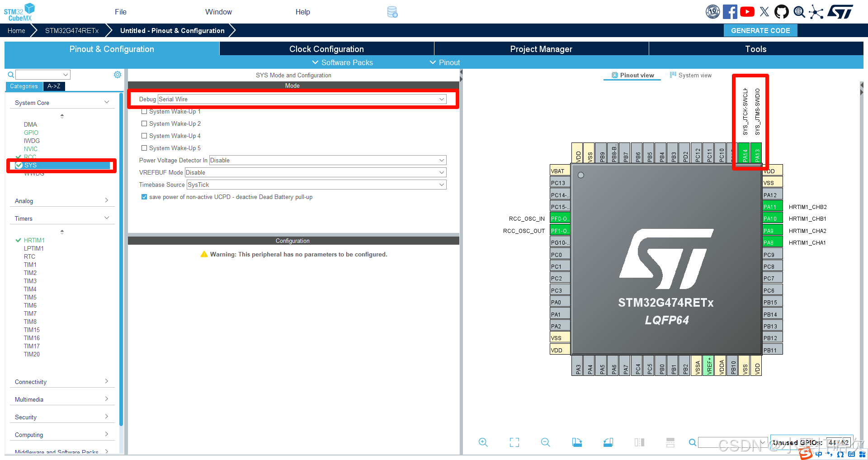This screenshot has height=460, width=868.
Task: Enable System Wake-Up 1 checkbox
Action: coord(144,111)
